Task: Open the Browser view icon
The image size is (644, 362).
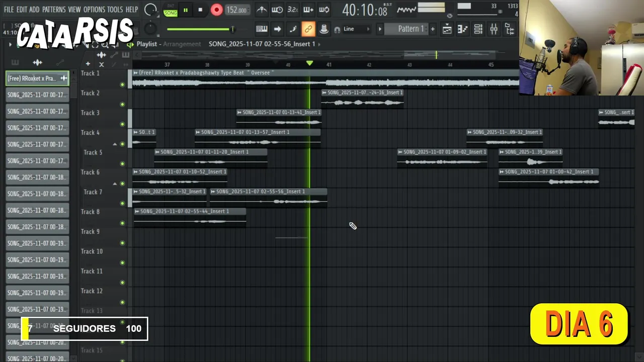Action: click(510, 29)
